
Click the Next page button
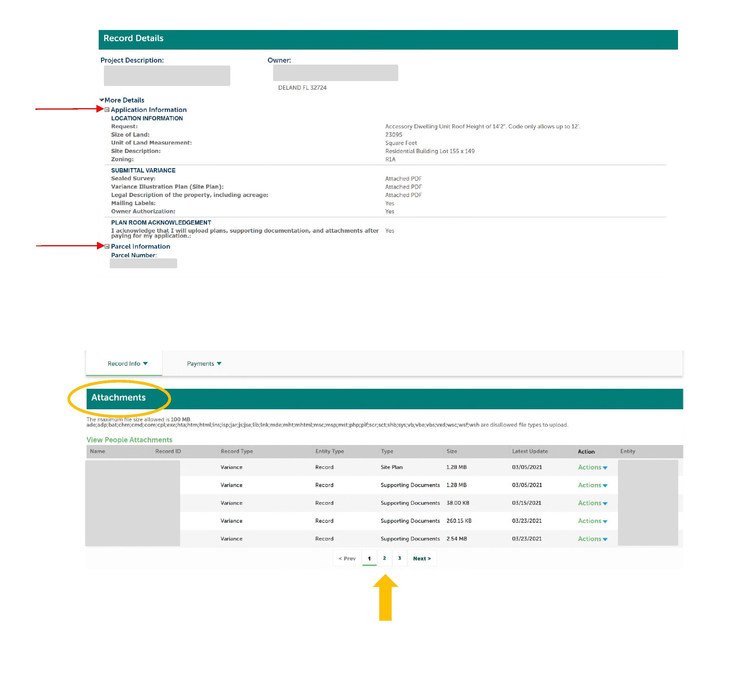(x=422, y=558)
